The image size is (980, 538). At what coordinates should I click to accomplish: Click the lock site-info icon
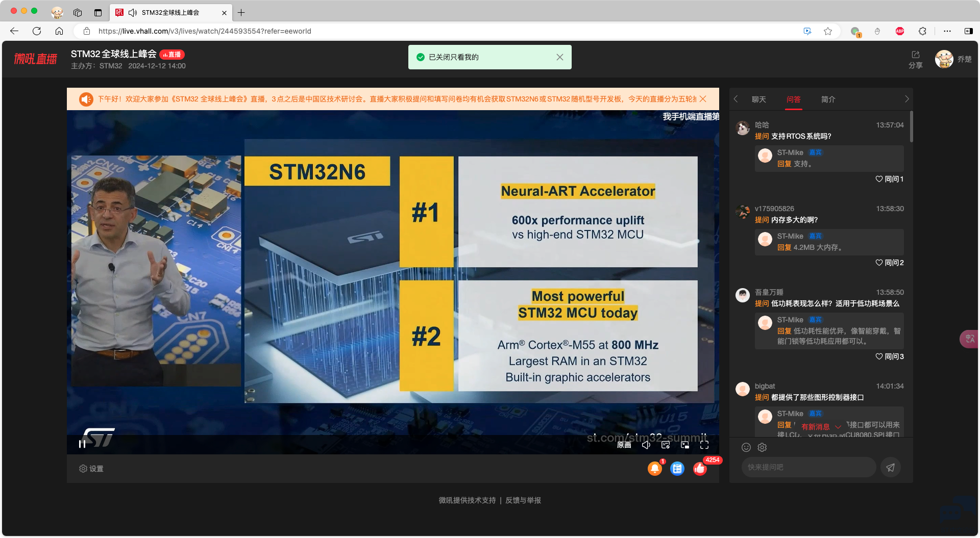point(87,31)
